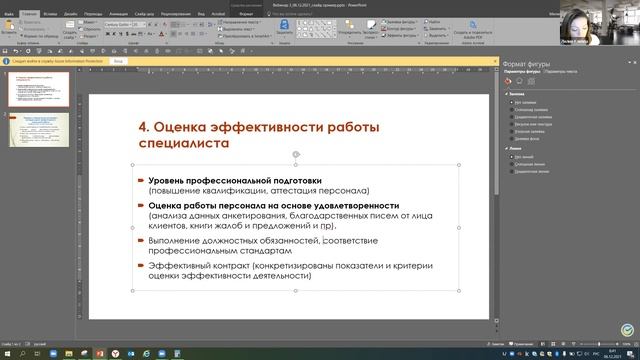Select the Сплошная линия radio button
This screenshot has width=640, height=360.
[x=511, y=164]
